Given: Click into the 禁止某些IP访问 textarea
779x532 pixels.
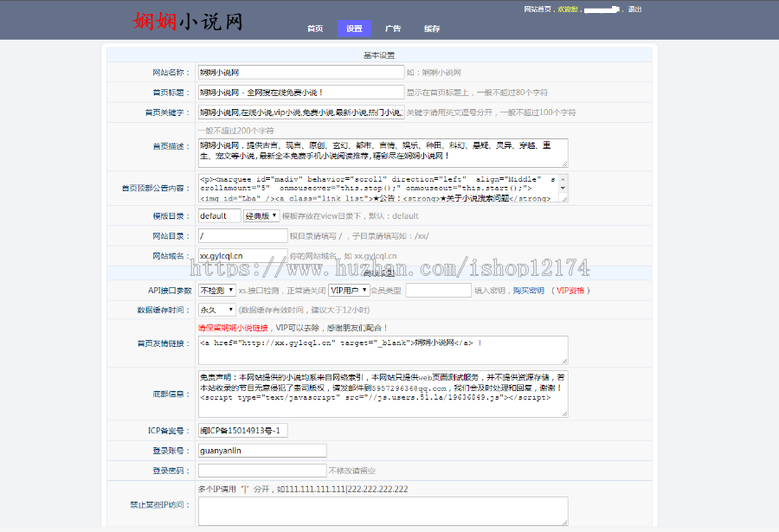Looking at the screenshot, I should pos(383,510).
